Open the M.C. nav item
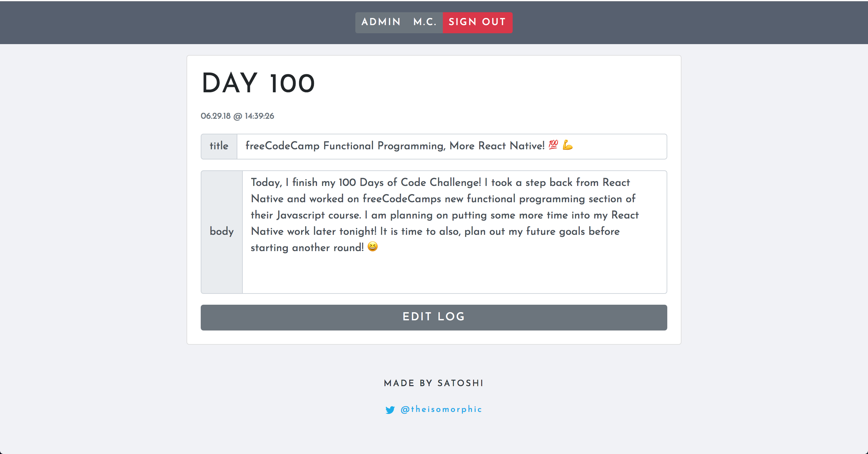The height and width of the screenshot is (454, 868). [x=425, y=22]
